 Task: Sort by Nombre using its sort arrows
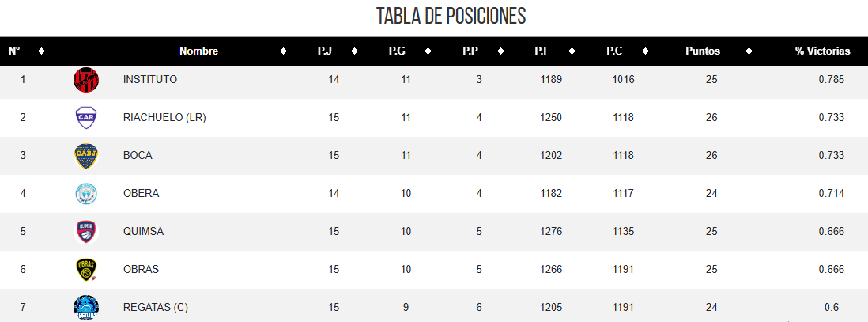coord(284,51)
